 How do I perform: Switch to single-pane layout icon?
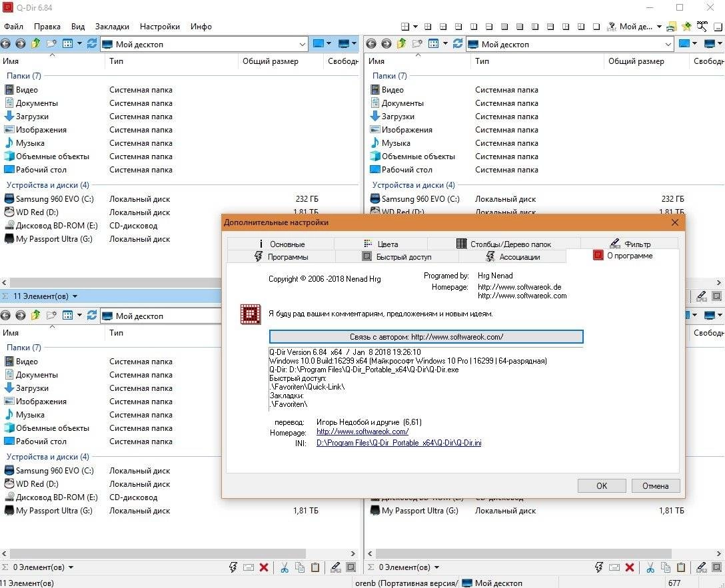(596, 27)
